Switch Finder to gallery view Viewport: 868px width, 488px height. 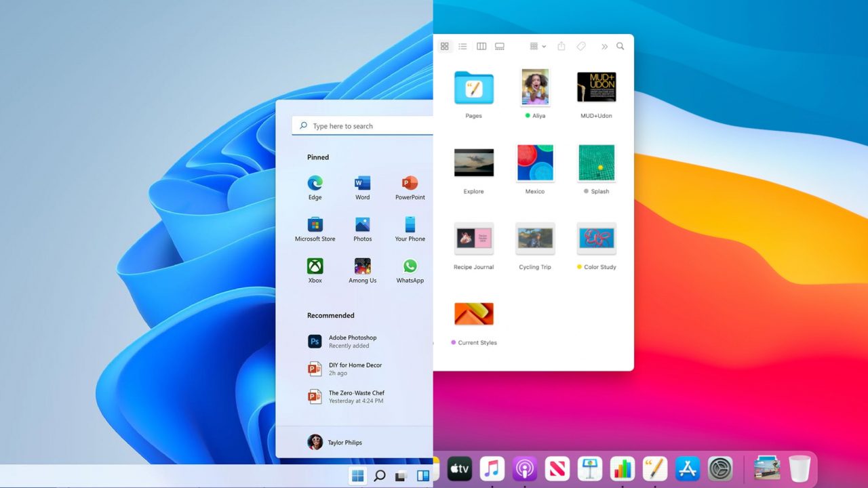[x=500, y=45]
